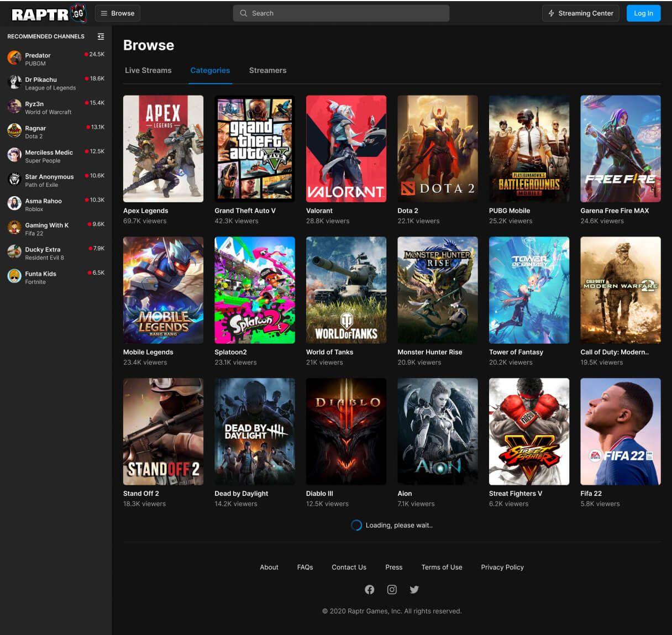Collapse the Recommended Channels sidebar
Viewport: 672px width, 635px height.
[x=101, y=36]
